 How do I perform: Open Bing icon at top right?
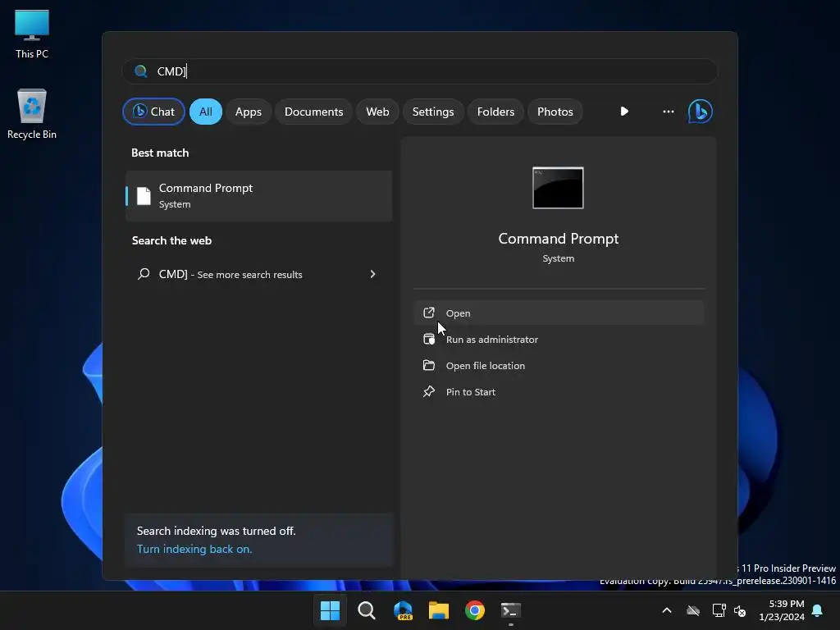click(x=701, y=112)
